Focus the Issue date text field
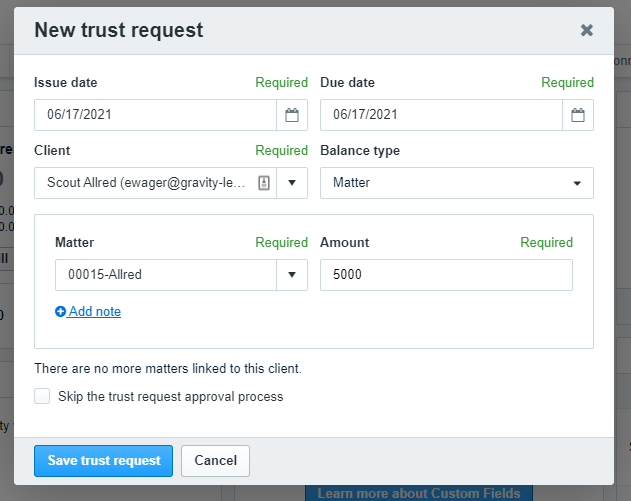 [155, 115]
